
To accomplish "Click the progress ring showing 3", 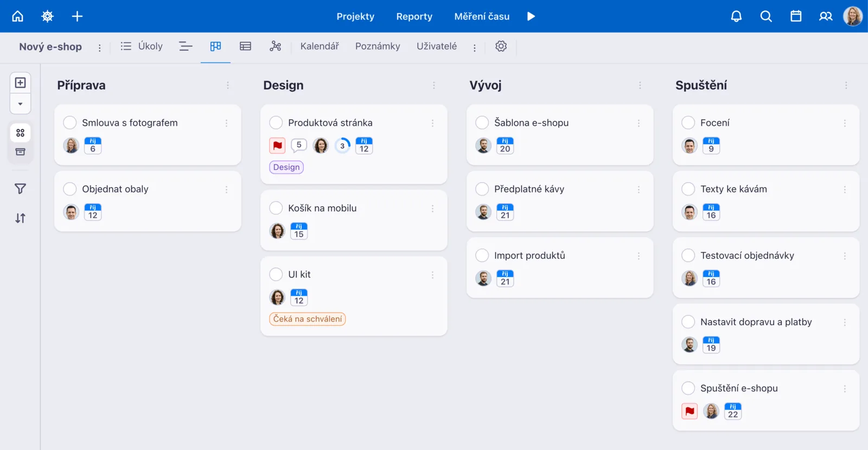I will (x=342, y=145).
